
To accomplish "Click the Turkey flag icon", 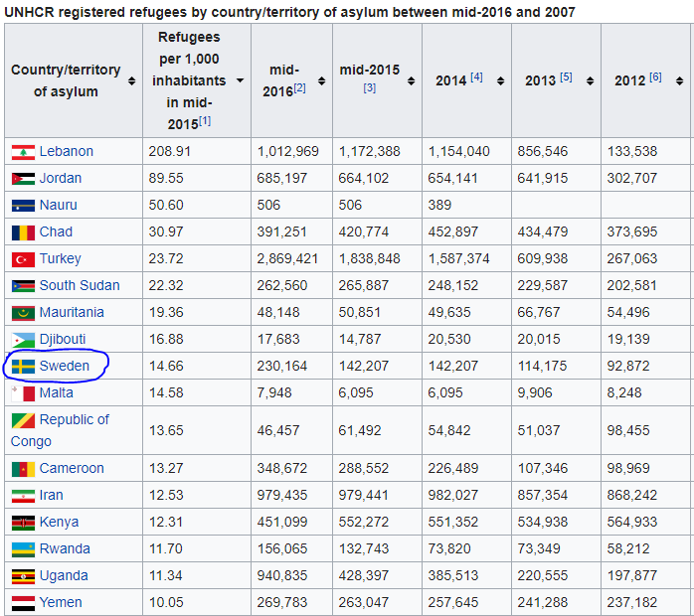I will pos(23,259).
